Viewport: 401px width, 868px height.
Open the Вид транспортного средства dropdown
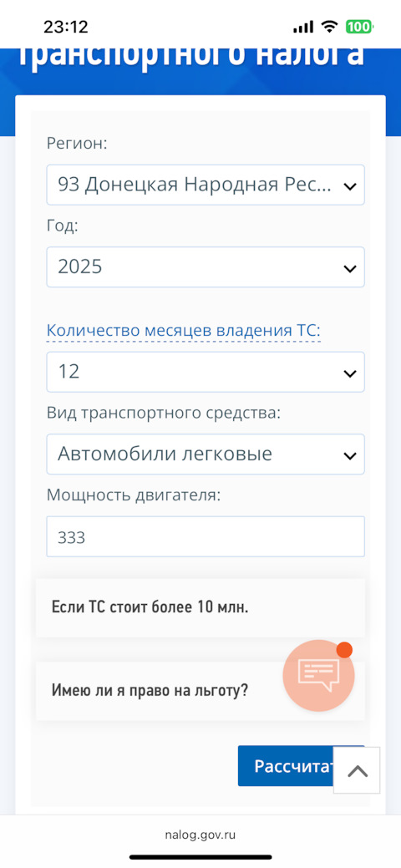206,454
